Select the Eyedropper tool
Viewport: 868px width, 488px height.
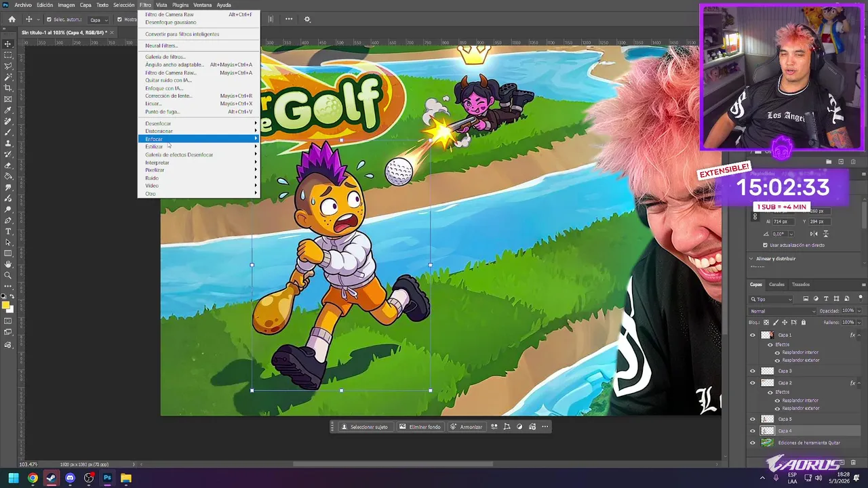[x=8, y=110]
